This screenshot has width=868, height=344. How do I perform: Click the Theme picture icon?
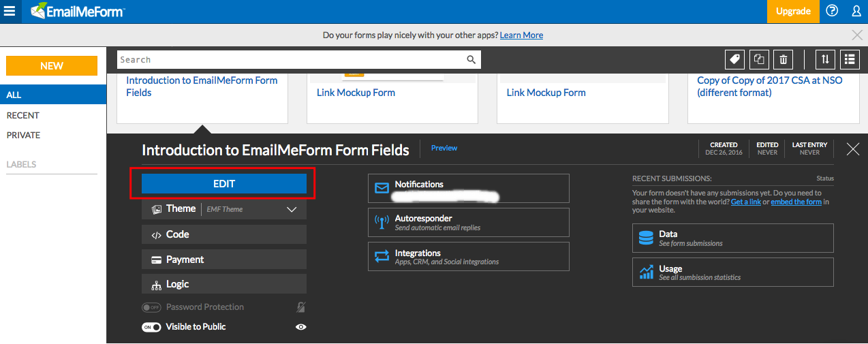(157, 209)
